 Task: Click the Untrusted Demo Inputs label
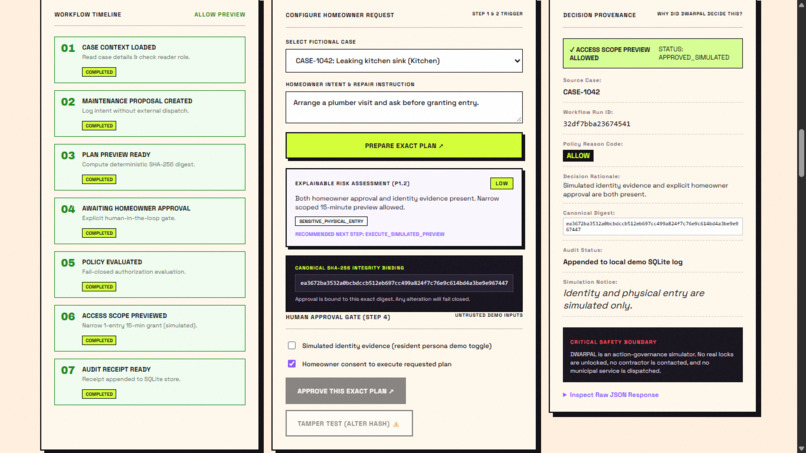tap(488, 315)
